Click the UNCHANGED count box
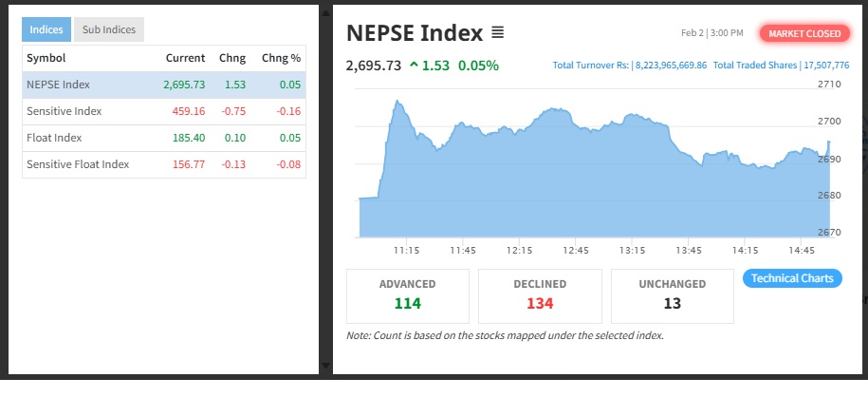Viewport: 868px width, 397px height. [x=672, y=295]
